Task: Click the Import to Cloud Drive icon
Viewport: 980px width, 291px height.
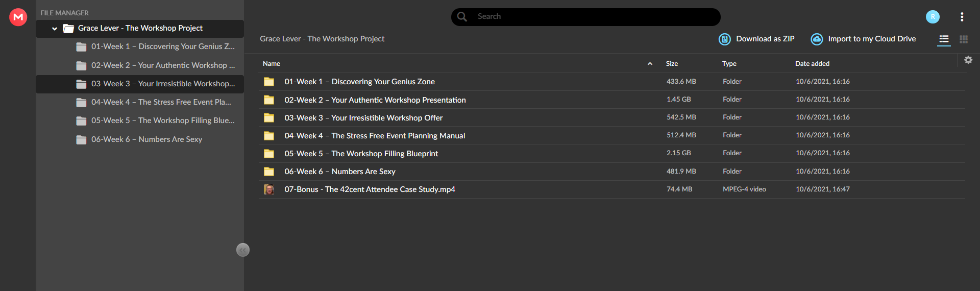Action: point(817,39)
